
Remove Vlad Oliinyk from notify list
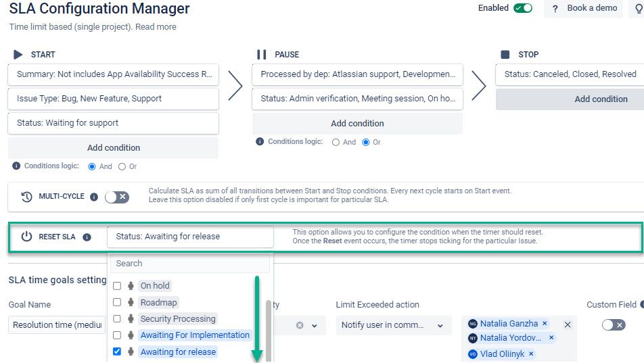[x=531, y=354]
